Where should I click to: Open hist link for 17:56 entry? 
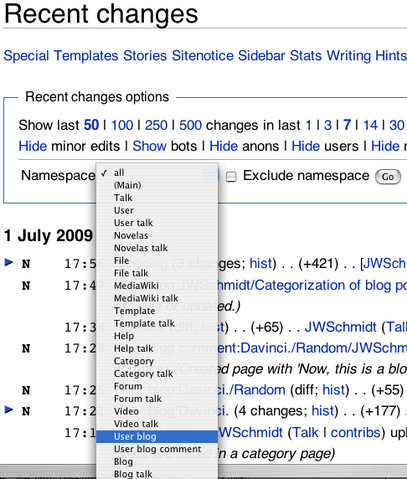[261, 264]
